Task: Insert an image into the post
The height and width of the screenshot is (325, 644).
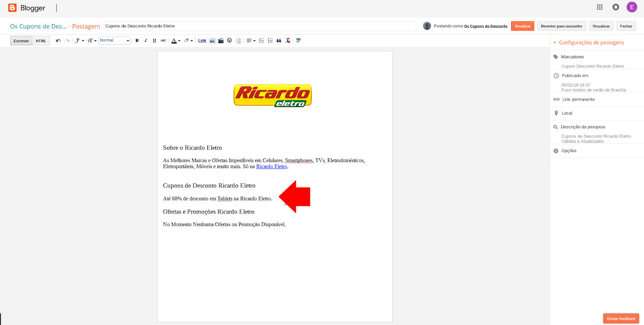Action: [x=212, y=41]
